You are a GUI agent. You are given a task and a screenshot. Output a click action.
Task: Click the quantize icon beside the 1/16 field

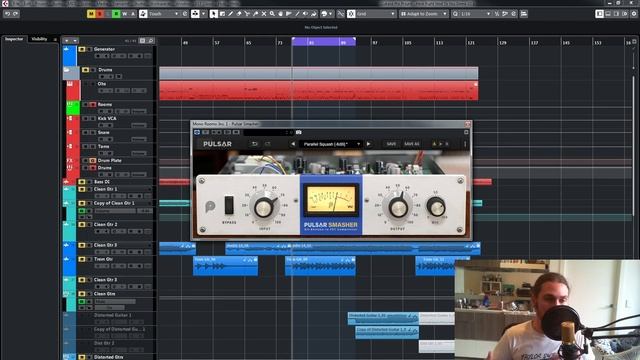pyautogui.click(x=456, y=14)
